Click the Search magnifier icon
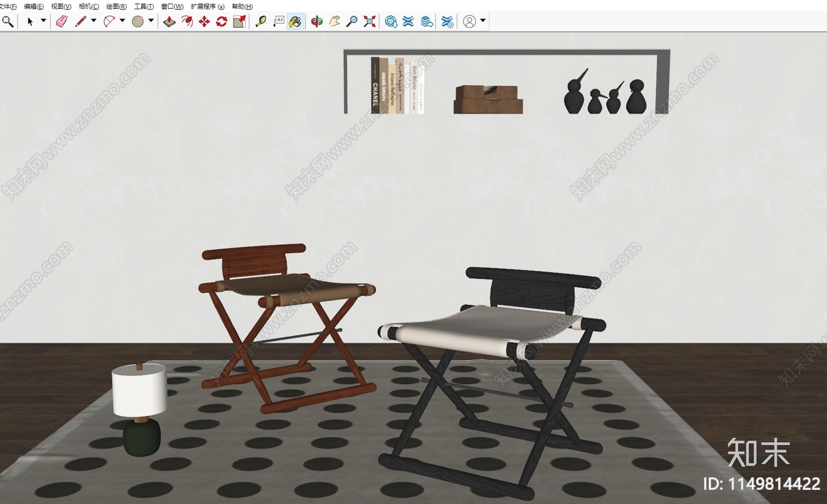 (8, 22)
